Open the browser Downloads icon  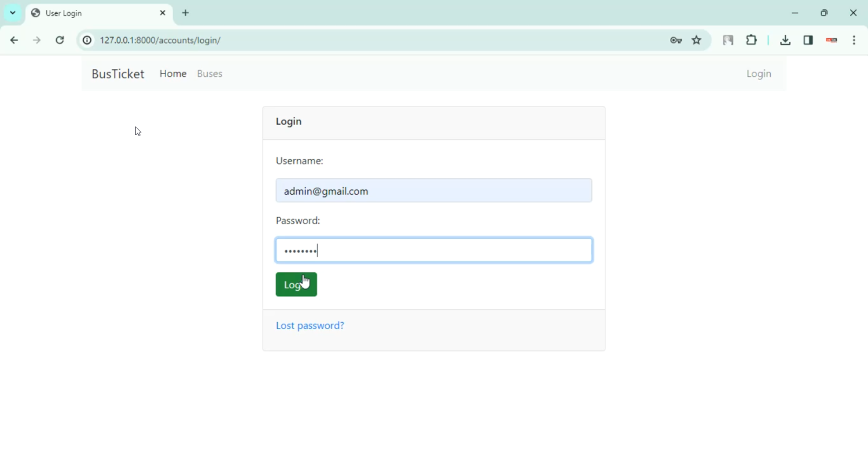click(x=785, y=41)
